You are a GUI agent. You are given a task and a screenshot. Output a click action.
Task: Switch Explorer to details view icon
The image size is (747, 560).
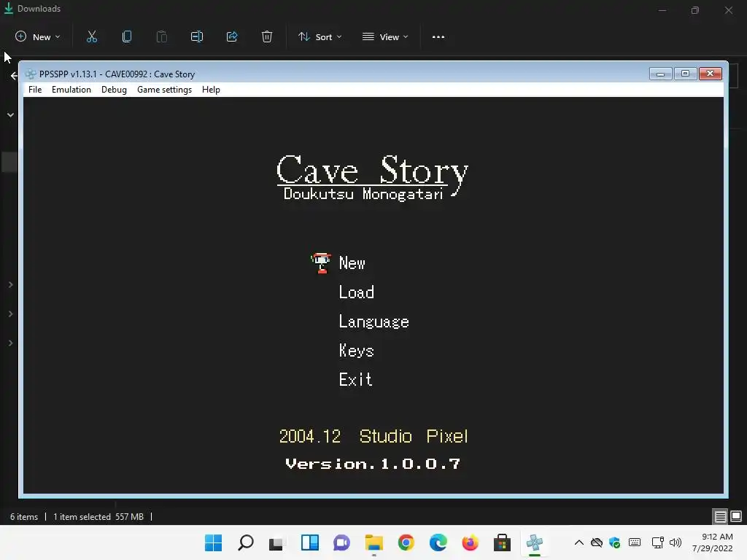720,516
